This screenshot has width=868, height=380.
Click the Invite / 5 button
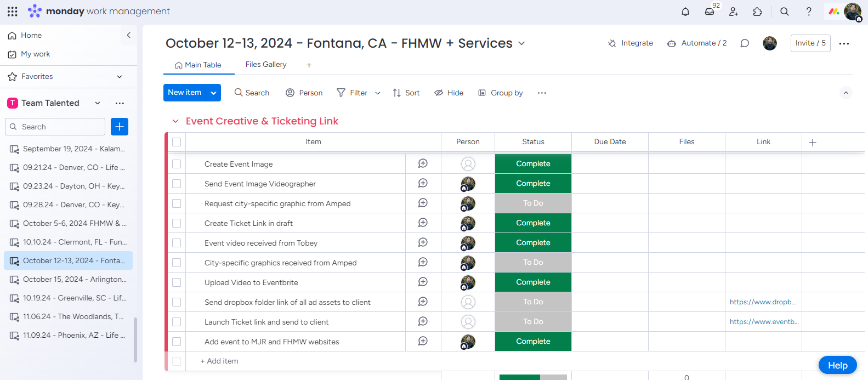point(810,43)
